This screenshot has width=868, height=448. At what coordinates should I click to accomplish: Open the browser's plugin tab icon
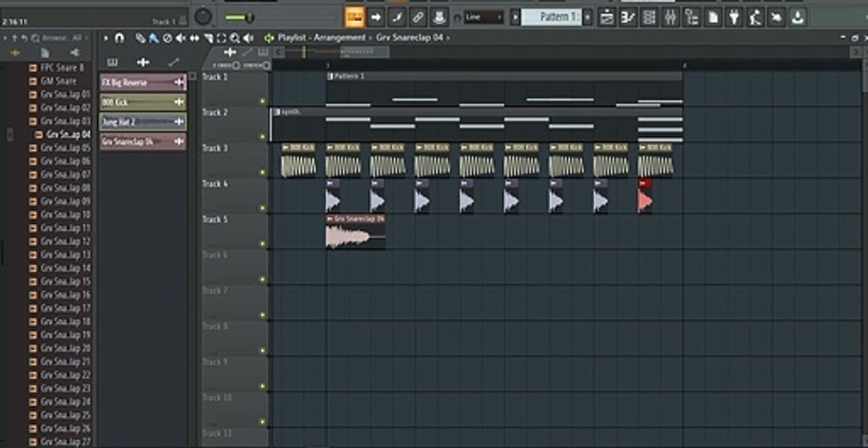(75, 53)
